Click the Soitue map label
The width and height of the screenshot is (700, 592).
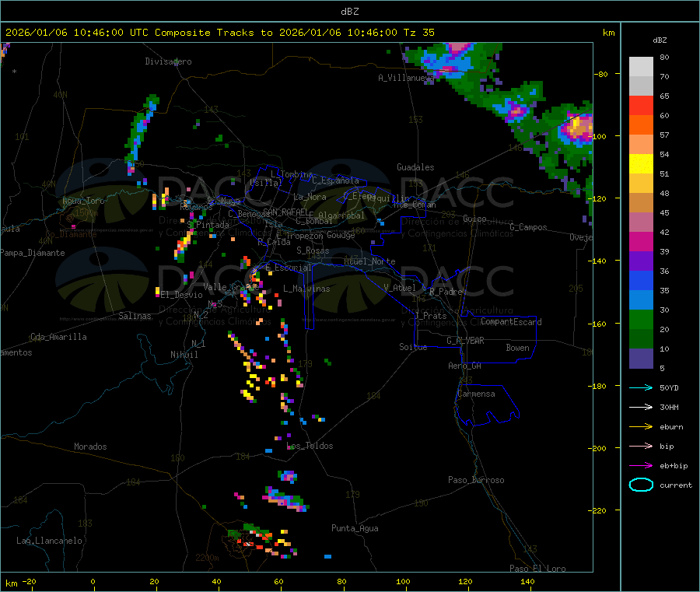(413, 347)
